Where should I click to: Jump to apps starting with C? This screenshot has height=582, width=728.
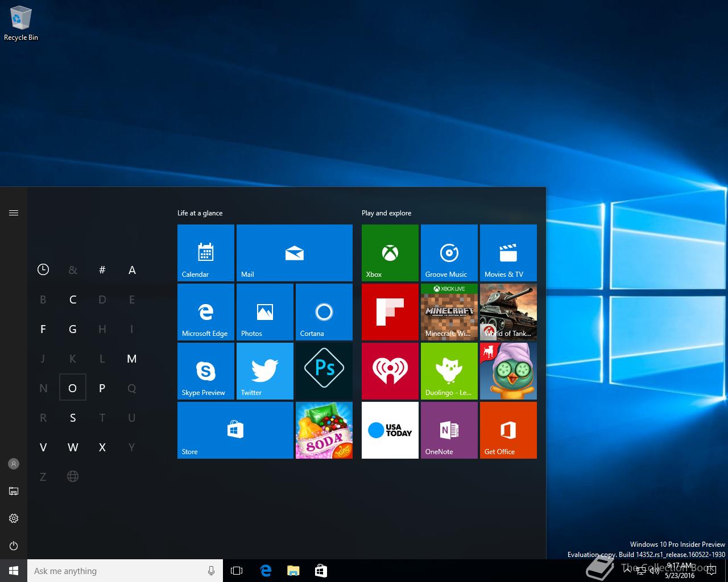coord(73,300)
